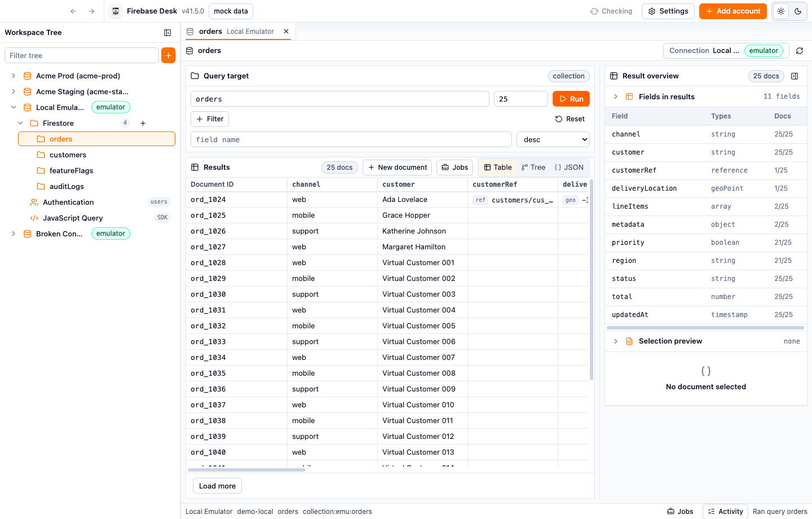The width and height of the screenshot is (812, 519).
Task: Click the auditLogs folder icon
Action: pos(41,186)
